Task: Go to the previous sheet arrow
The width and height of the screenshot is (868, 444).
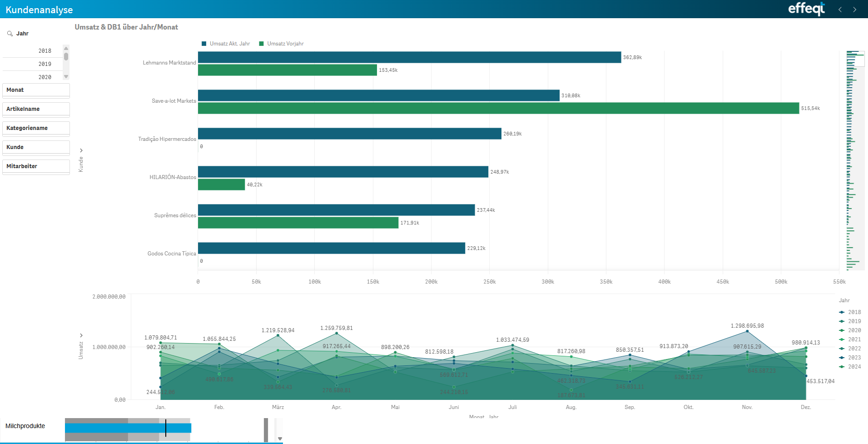Action: 840,10
